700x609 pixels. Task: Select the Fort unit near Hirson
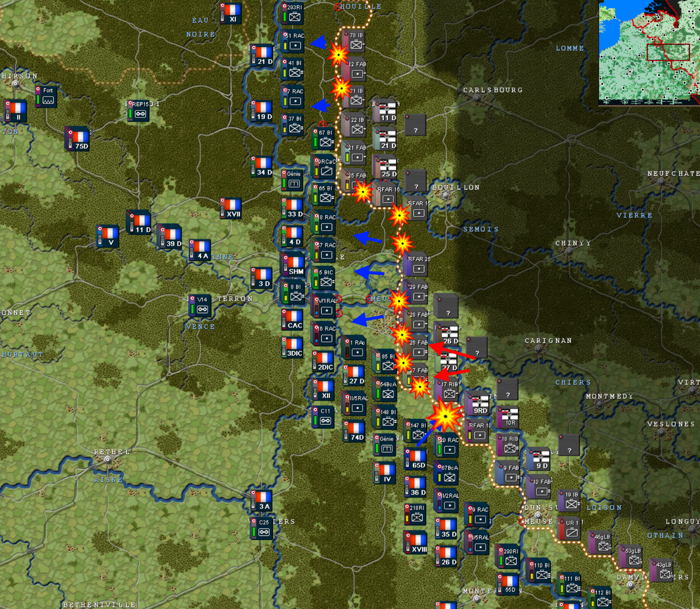click(46, 97)
